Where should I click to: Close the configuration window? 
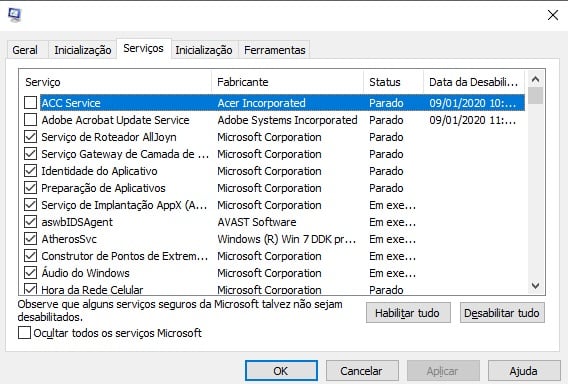click(553, 15)
